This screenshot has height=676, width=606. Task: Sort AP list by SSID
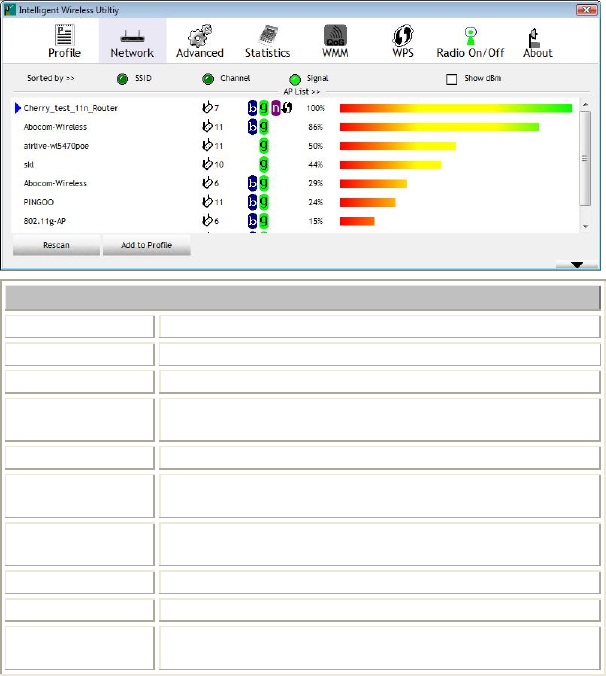coord(122,79)
